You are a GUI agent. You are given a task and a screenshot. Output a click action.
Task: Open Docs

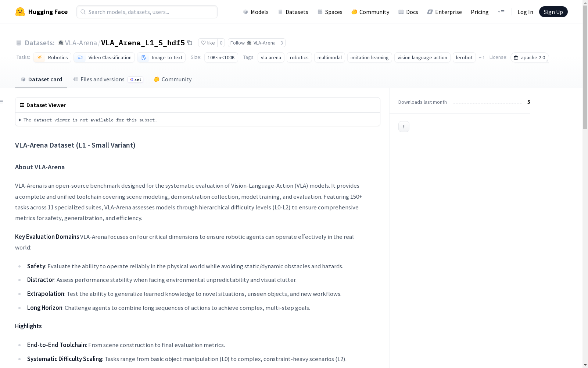(x=408, y=12)
